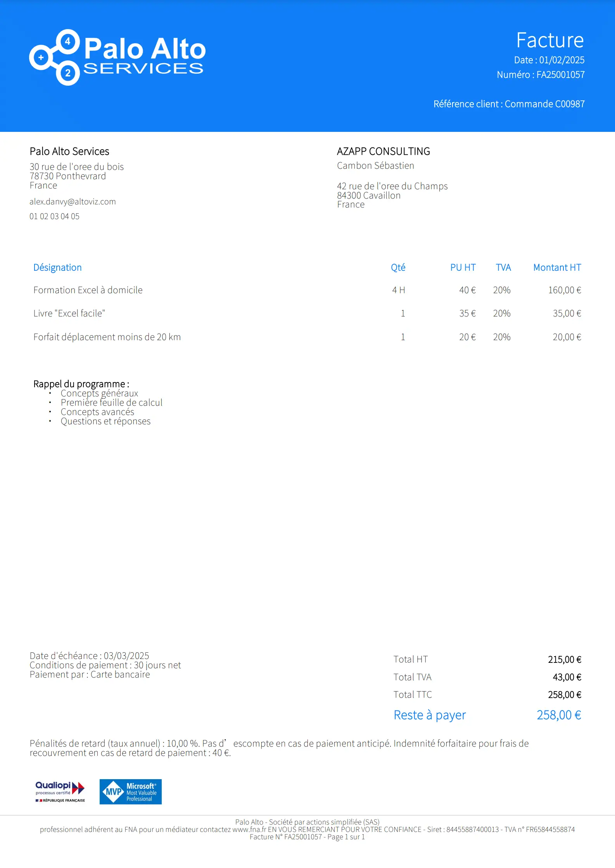Click the amount 35,00 €
615x868 pixels.
(x=567, y=313)
